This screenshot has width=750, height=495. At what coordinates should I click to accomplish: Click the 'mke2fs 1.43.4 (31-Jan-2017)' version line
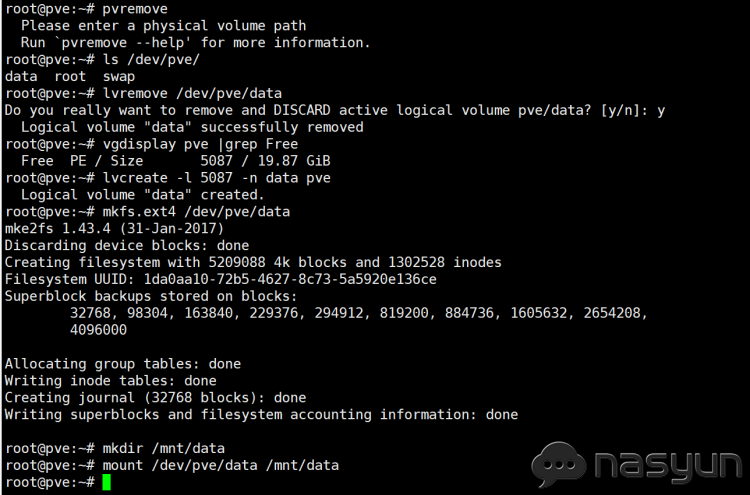(x=114, y=229)
